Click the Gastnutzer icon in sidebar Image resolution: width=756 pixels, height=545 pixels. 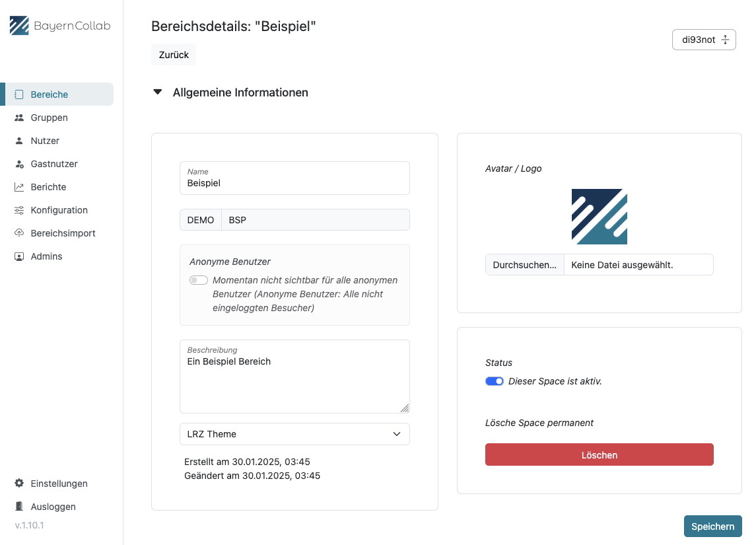[x=19, y=164]
